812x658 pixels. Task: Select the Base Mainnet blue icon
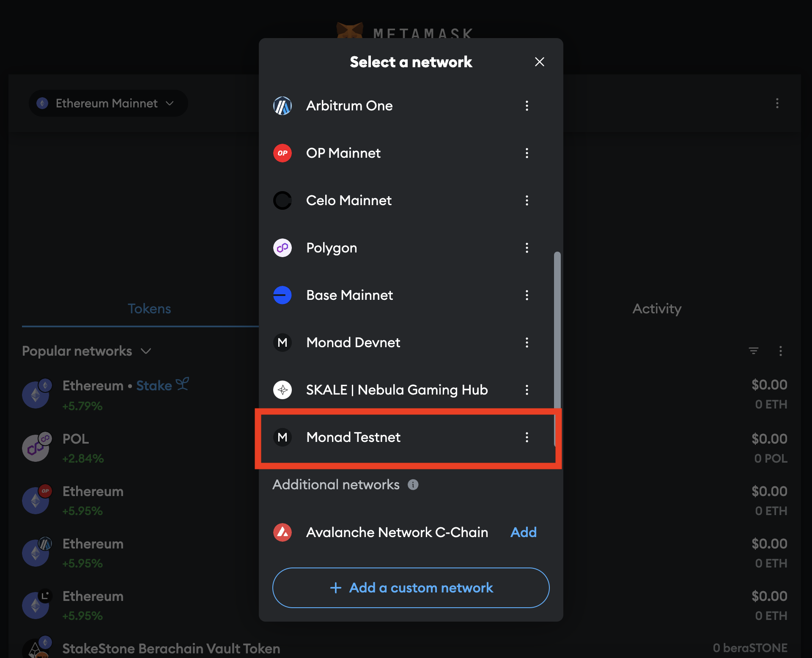click(x=283, y=295)
